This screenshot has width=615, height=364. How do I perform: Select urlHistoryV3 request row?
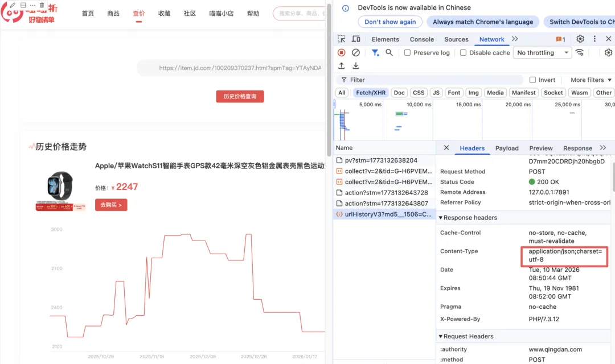click(x=384, y=214)
